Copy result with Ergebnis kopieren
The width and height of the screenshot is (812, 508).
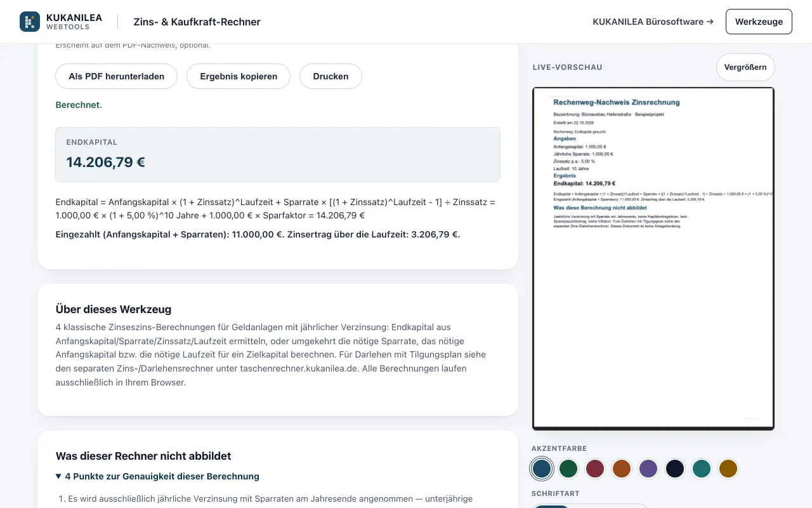click(x=239, y=76)
